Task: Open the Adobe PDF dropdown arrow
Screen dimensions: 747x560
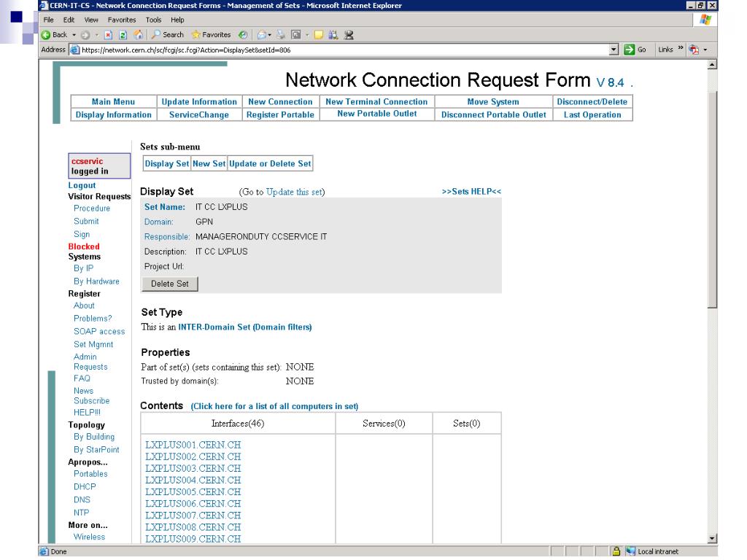Action: [x=705, y=50]
